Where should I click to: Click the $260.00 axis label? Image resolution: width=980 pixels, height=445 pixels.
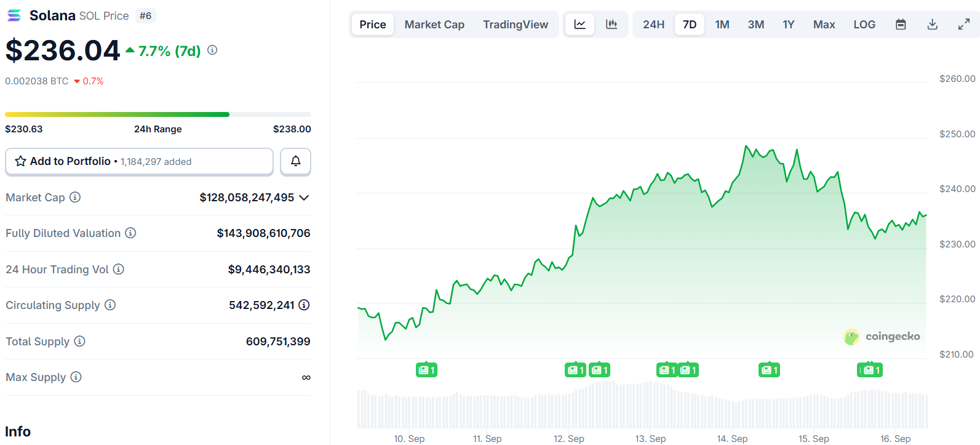tap(957, 79)
